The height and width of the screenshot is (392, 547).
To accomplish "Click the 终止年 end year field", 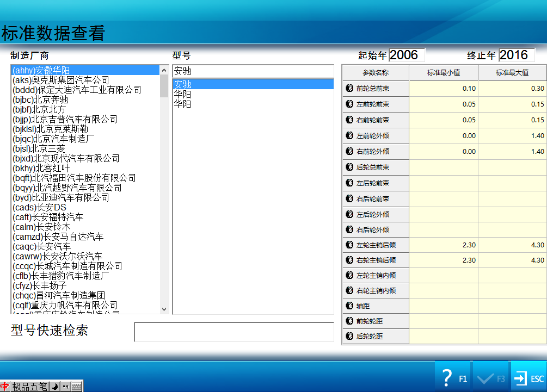I will [516, 55].
